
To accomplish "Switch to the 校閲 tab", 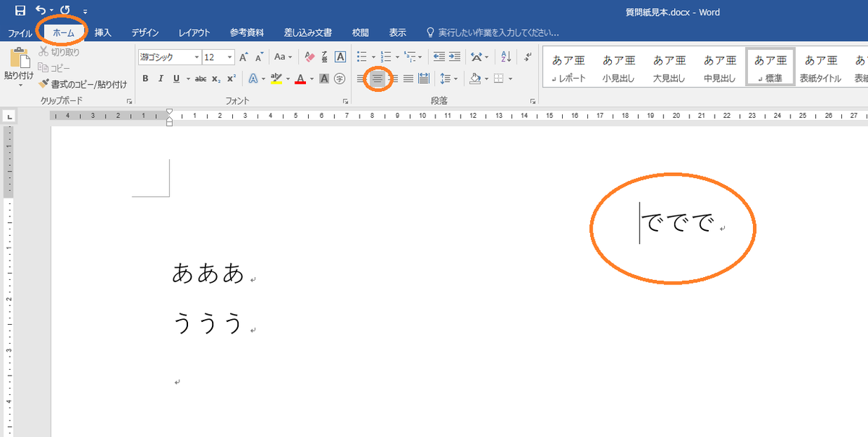I will [360, 33].
